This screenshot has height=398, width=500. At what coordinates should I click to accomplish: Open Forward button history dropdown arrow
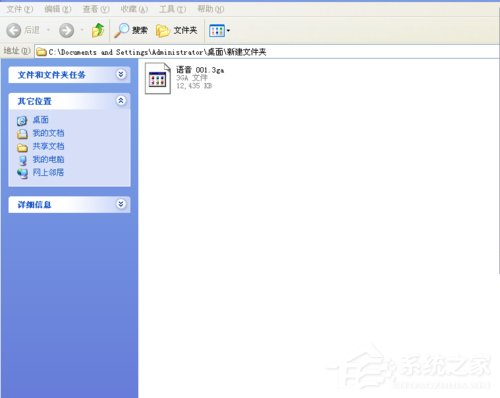(x=82, y=30)
